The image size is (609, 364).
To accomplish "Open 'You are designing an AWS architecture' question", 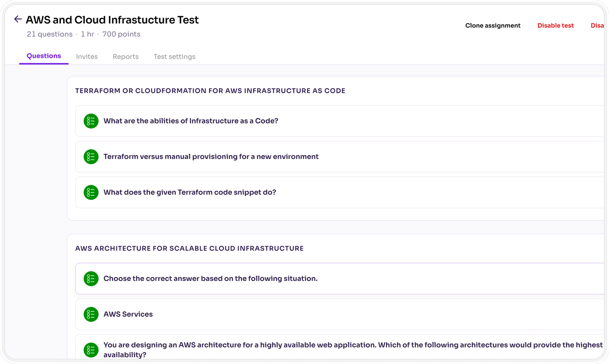I will coord(340,347).
